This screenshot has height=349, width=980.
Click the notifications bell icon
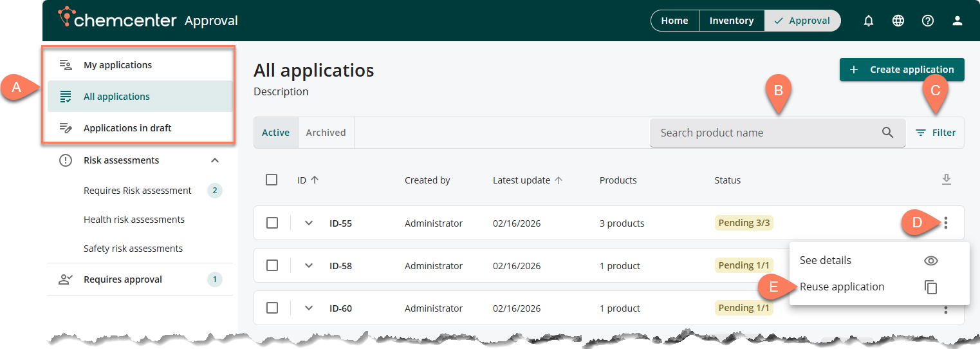(869, 21)
